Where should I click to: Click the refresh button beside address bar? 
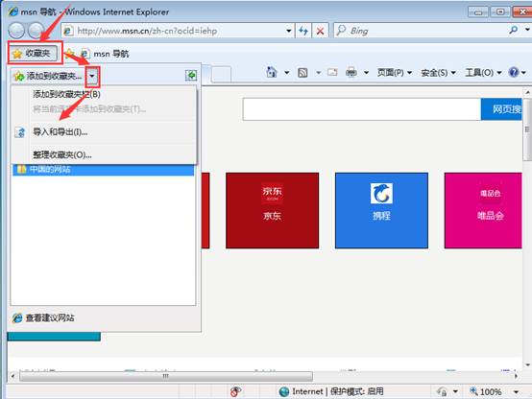(x=303, y=31)
